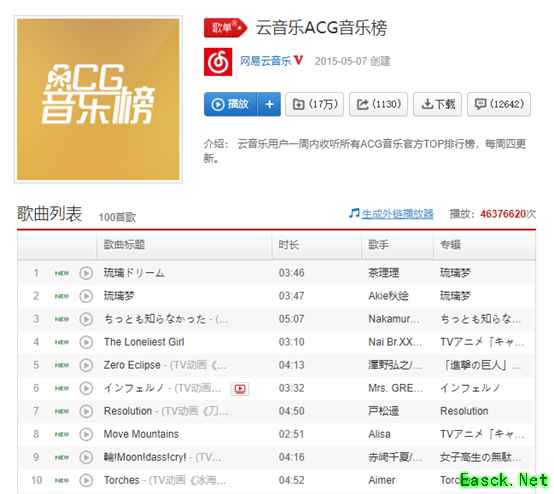Screen dimensions: 554x494
Task: Open the MV video icon for インフェルノ
Action: [240, 389]
